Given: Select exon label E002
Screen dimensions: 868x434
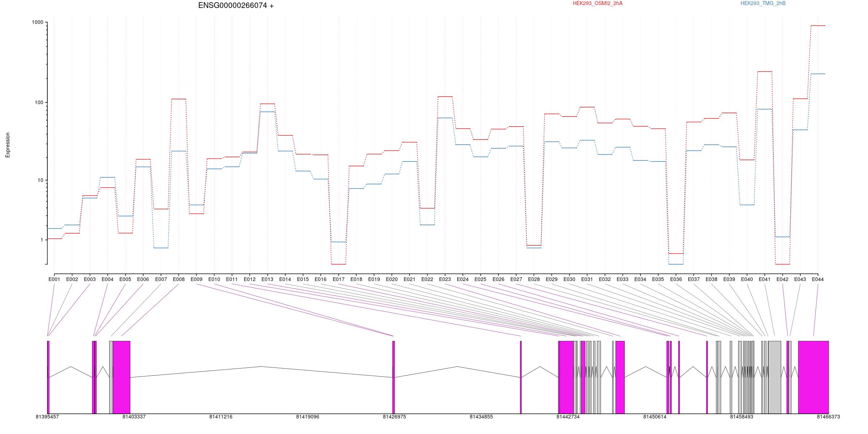Looking at the screenshot, I should (72, 279).
